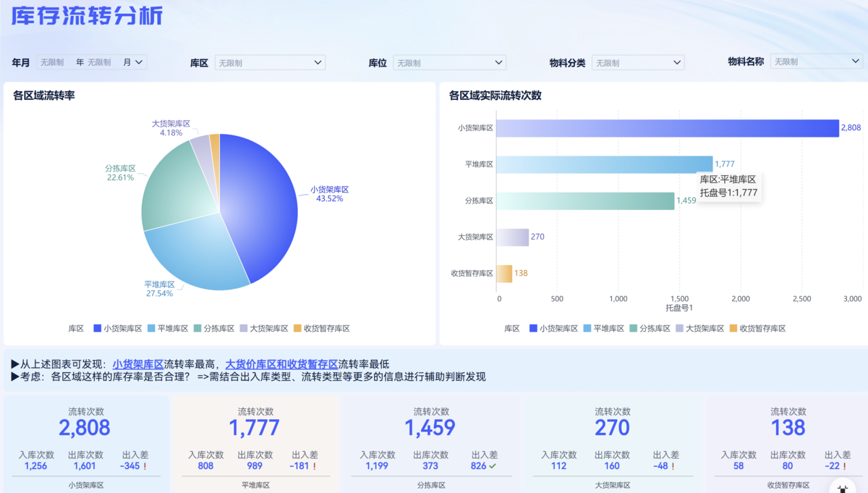Click the 收货暂存库区 y-axis label on bar chart
Viewport: 868px width, 493px height.
472,273
